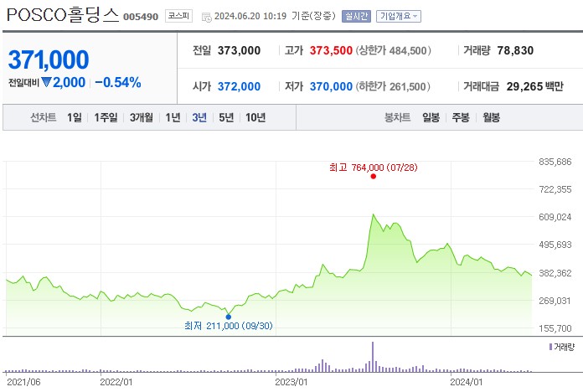The height and width of the screenshot is (392, 583).
Task: Click the blue down triangle next to 2,000
Action: click(46, 82)
